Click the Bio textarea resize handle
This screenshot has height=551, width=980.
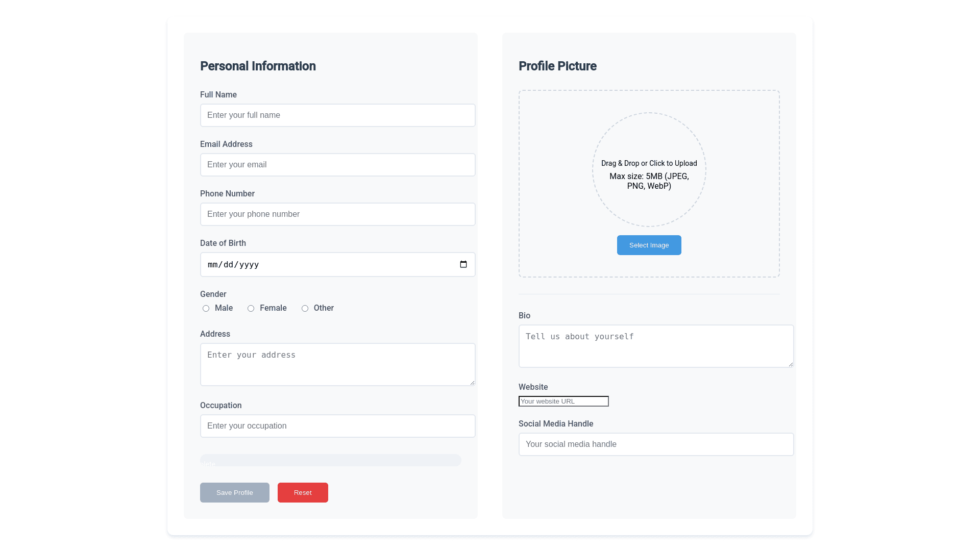791,364
